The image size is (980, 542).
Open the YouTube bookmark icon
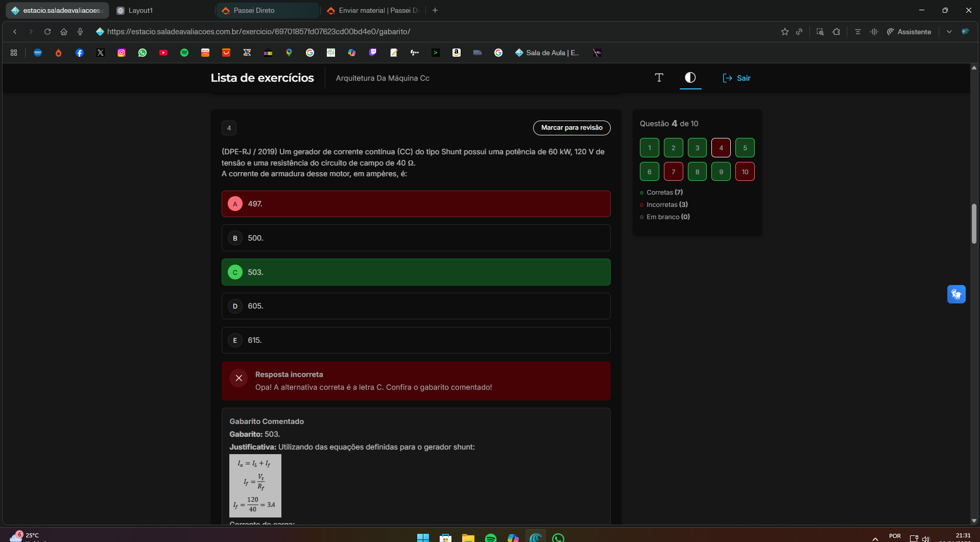pyautogui.click(x=163, y=53)
